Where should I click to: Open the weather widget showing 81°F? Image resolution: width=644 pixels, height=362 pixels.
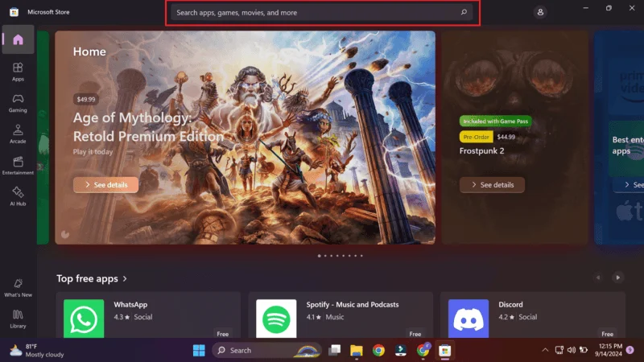click(x=37, y=351)
